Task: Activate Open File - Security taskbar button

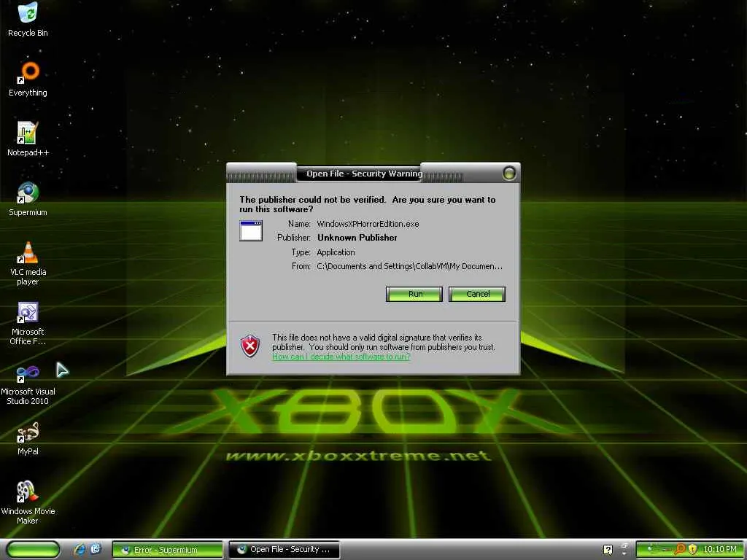Action: click(284, 550)
